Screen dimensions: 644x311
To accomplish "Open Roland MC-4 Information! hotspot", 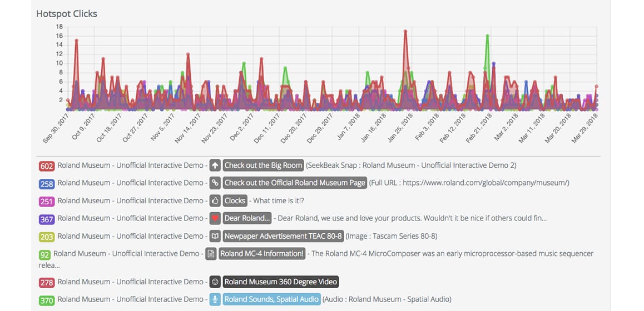I will click(x=262, y=254).
